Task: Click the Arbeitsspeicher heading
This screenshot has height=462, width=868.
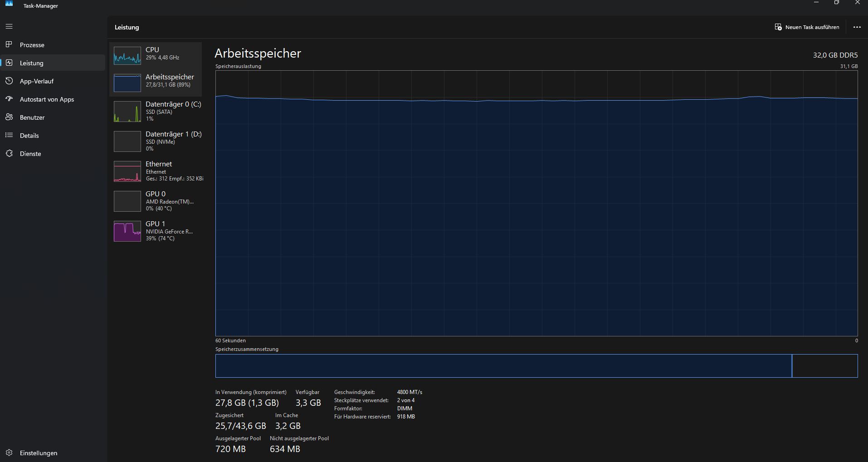Action: (x=258, y=53)
